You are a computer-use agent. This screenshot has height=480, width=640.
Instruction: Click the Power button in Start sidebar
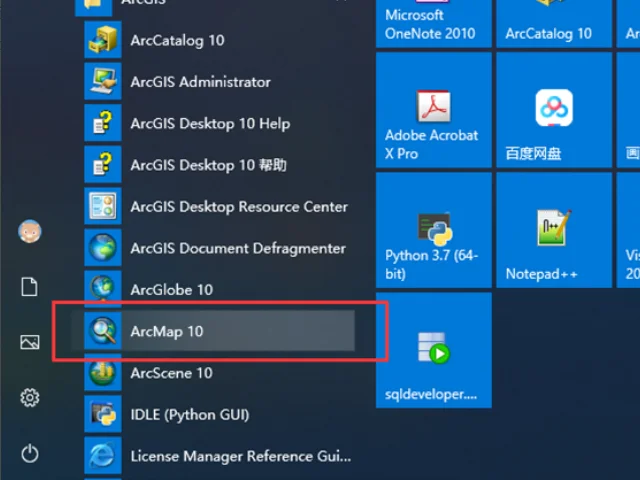pyautogui.click(x=30, y=454)
